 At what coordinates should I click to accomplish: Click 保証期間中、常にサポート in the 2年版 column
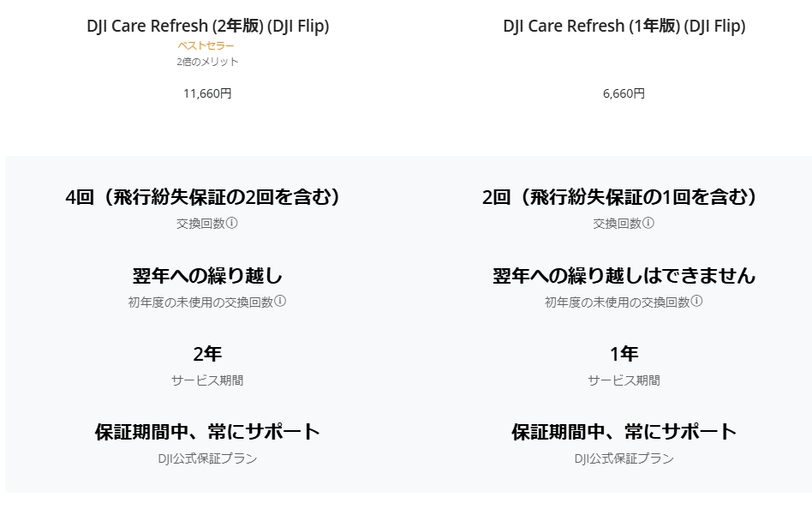(x=207, y=432)
